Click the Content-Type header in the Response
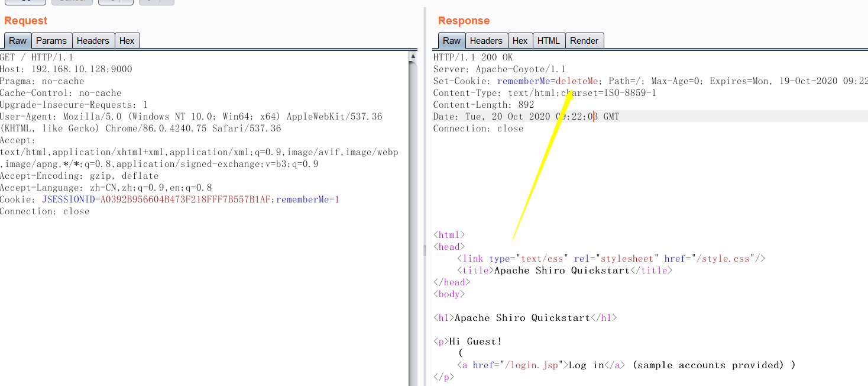This screenshot has width=868, height=386. (545, 93)
